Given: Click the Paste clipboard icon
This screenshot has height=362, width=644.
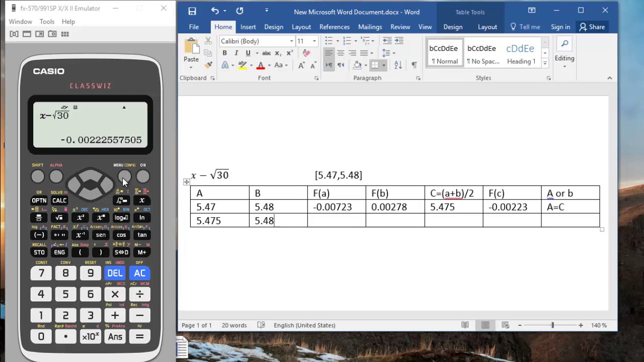Looking at the screenshot, I should click(191, 46).
